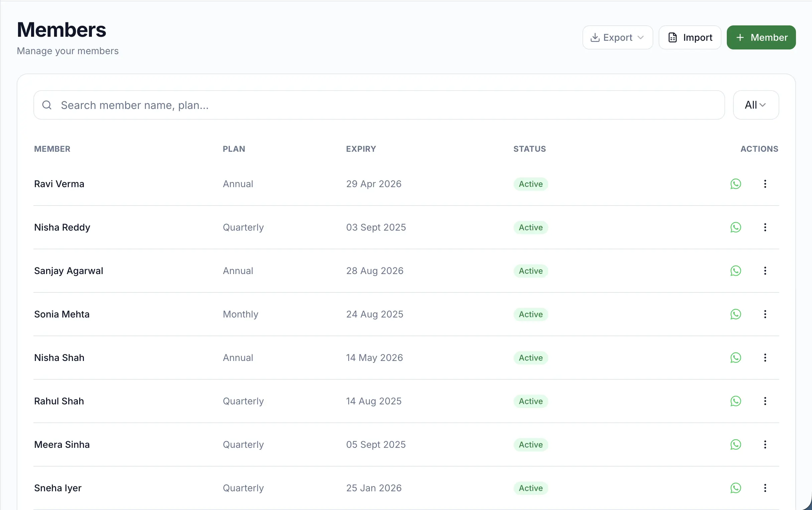Open three-dot menu for Ravi Verma
This screenshot has width=812, height=510.
(x=765, y=184)
